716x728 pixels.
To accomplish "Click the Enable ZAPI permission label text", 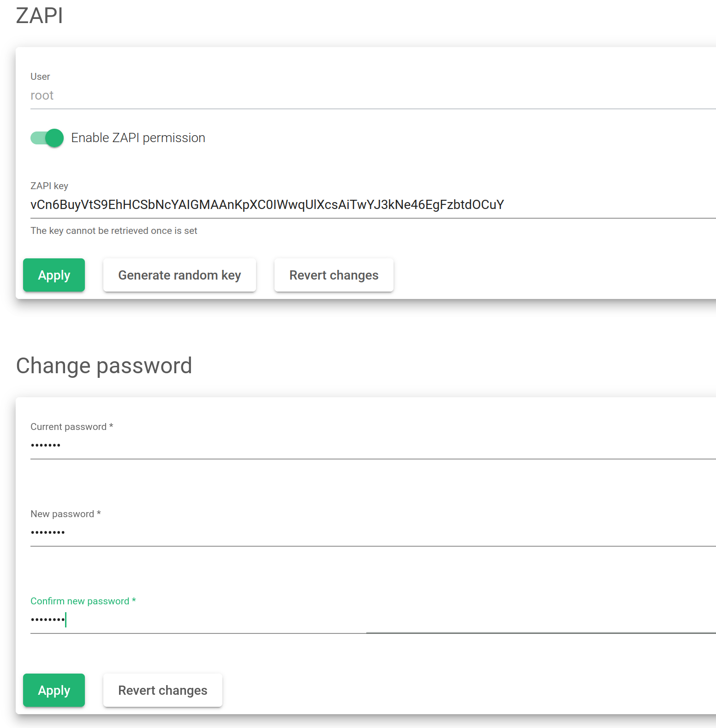I will click(x=138, y=138).
